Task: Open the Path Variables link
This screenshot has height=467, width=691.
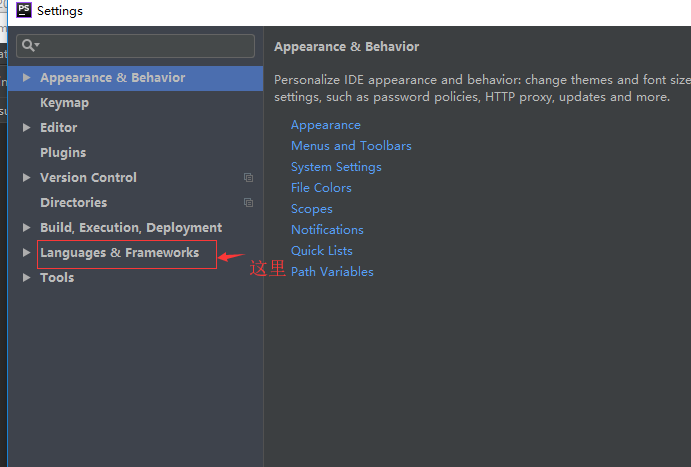Action: point(332,272)
